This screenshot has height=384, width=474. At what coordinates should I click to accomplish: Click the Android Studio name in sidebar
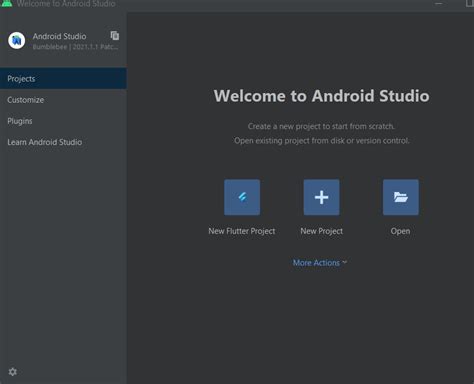coord(59,36)
